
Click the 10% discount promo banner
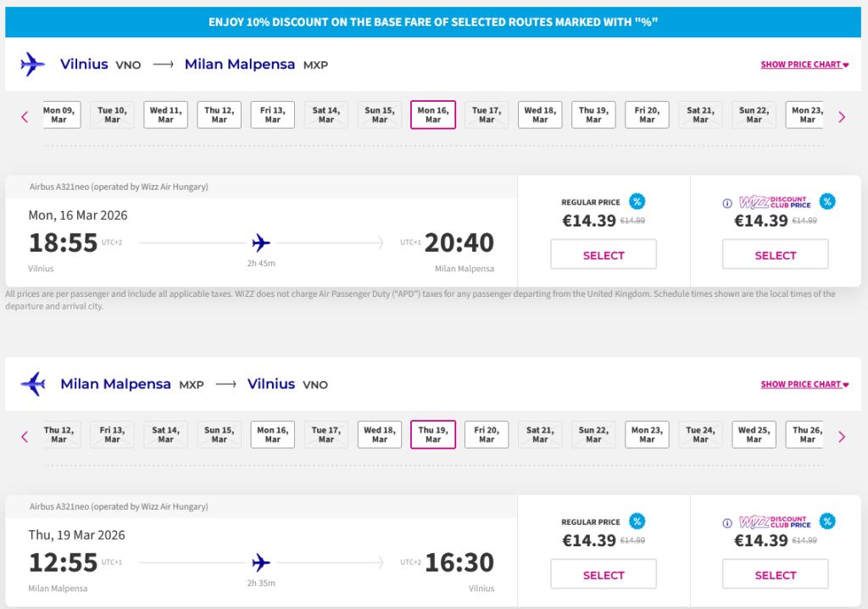coord(433,22)
